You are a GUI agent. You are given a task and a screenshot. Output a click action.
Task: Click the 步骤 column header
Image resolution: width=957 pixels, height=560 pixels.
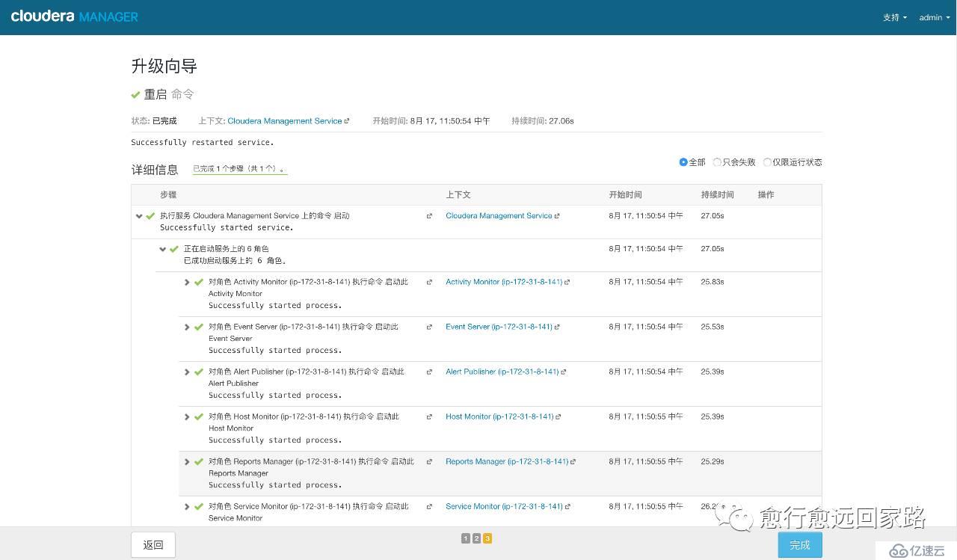168,194
